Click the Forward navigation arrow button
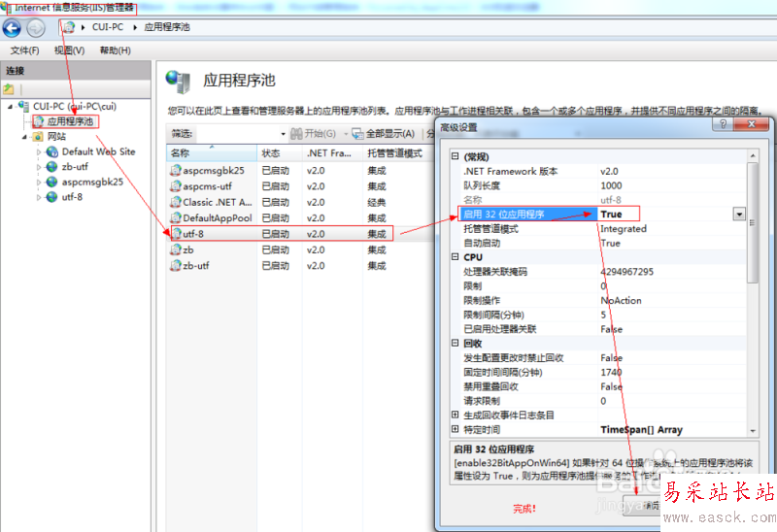This screenshot has height=532, width=777. click(x=36, y=28)
